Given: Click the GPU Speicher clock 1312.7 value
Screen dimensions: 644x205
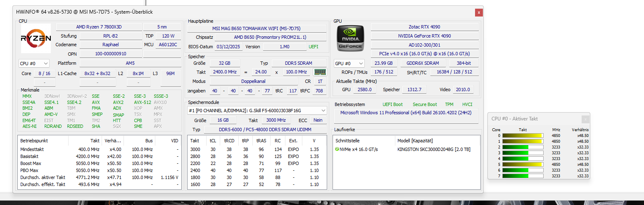Looking at the screenshot, I should tap(414, 90).
